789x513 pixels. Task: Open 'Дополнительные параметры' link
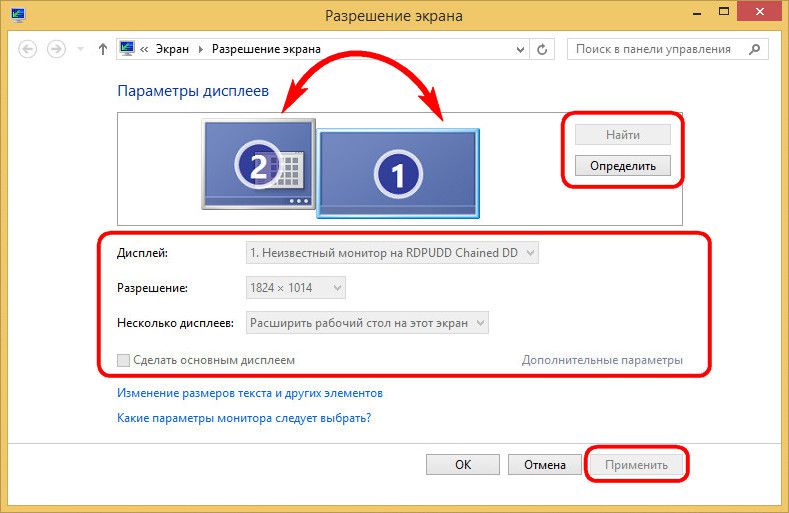[x=601, y=360]
